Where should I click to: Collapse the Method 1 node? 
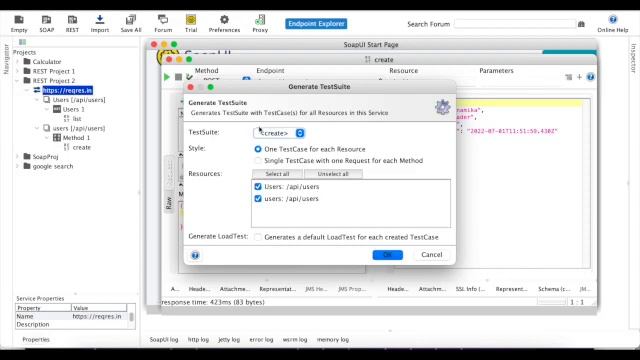(x=47, y=138)
